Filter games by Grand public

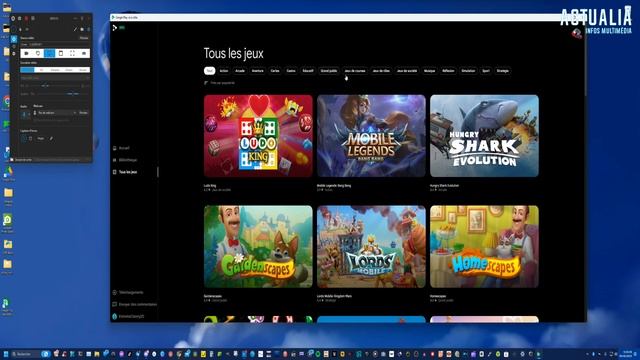point(329,71)
